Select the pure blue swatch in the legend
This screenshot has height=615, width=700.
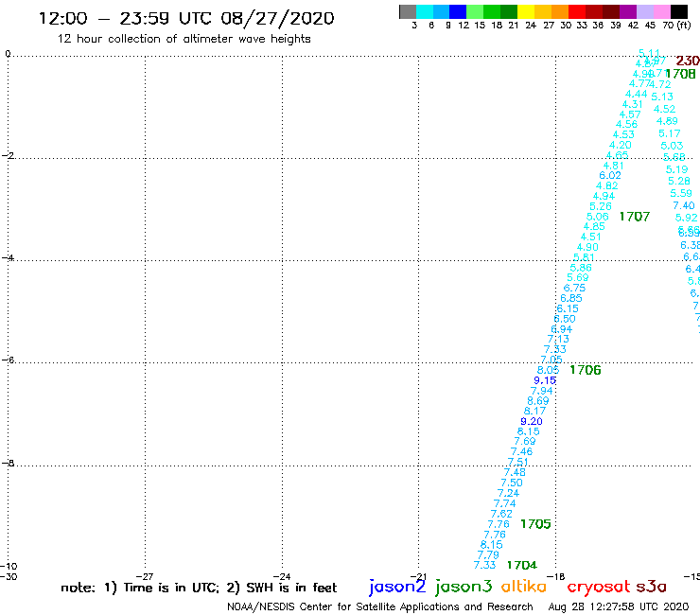tap(458, 11)
